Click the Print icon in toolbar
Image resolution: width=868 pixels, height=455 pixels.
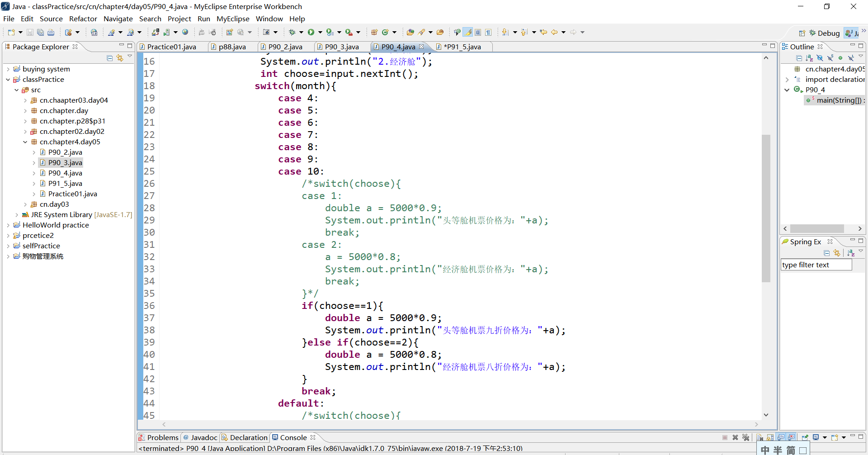51,32
